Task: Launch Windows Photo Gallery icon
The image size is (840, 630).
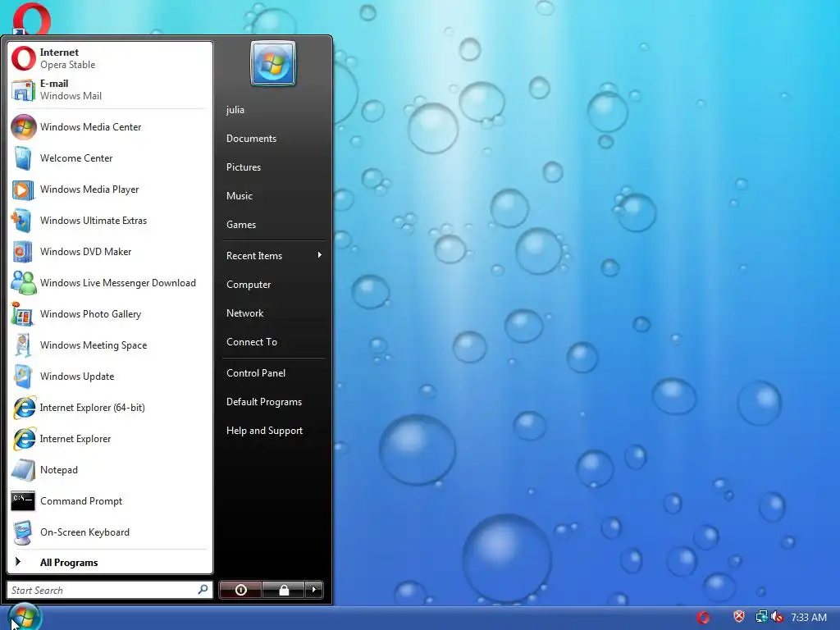Action: pyautogui.click(x=24, y=313)
